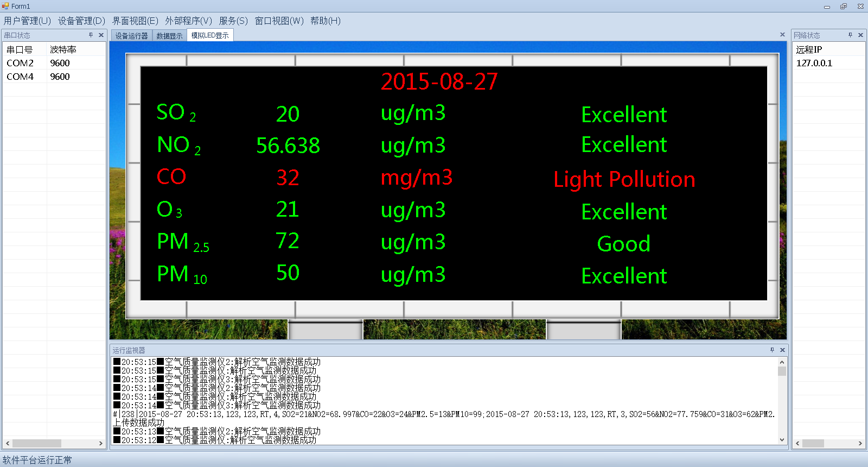Click the PM 2.5 label

click(x=183, y=242)
